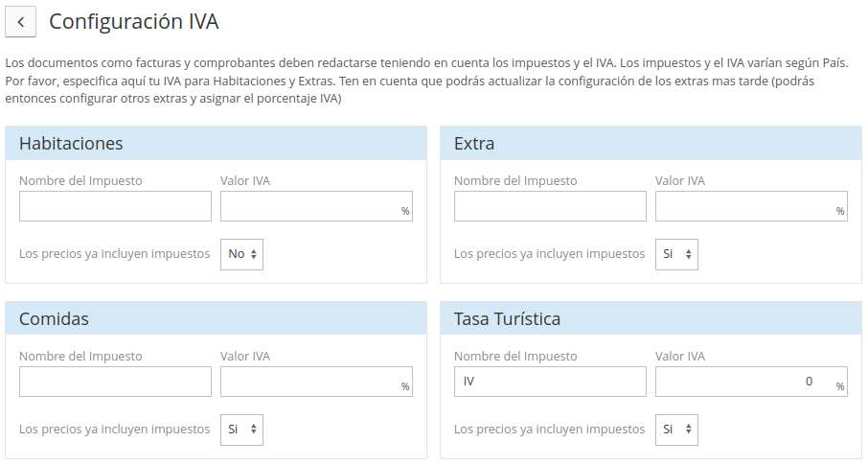Click percent symbol in Extra Valor IVA

840,211
